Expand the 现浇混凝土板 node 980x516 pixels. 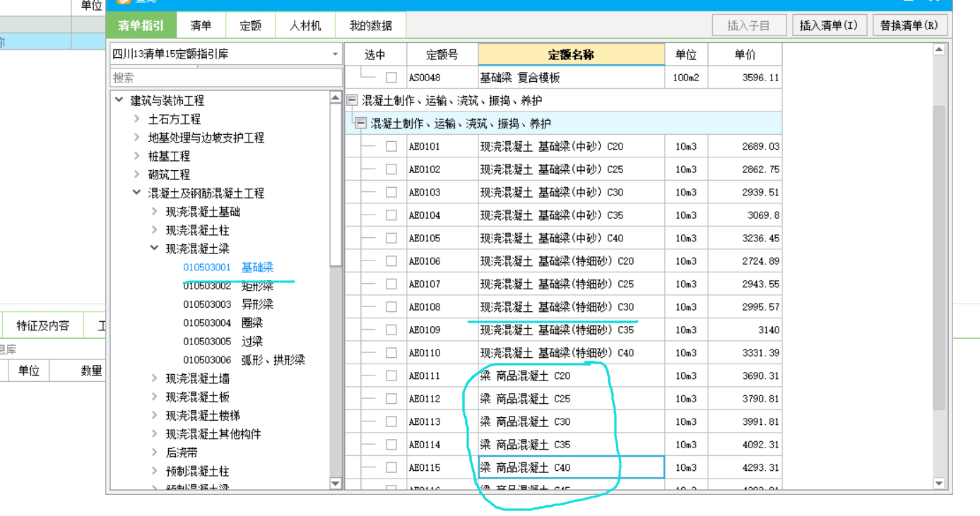155,397
